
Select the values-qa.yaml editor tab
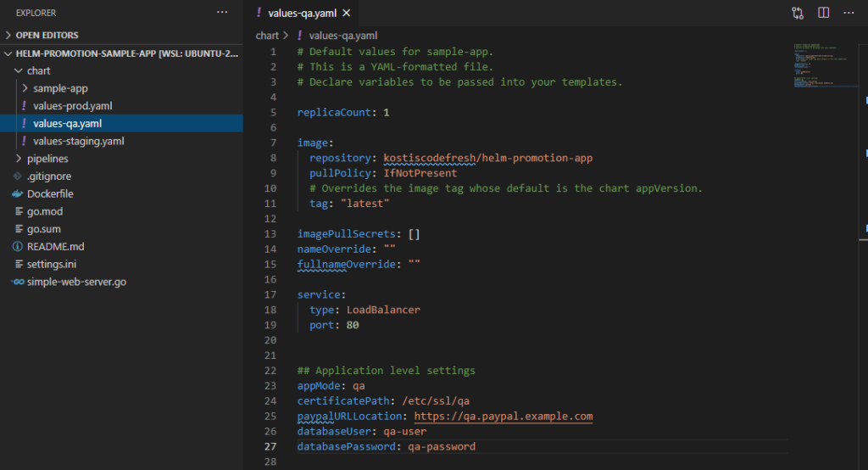pos(303,13)
